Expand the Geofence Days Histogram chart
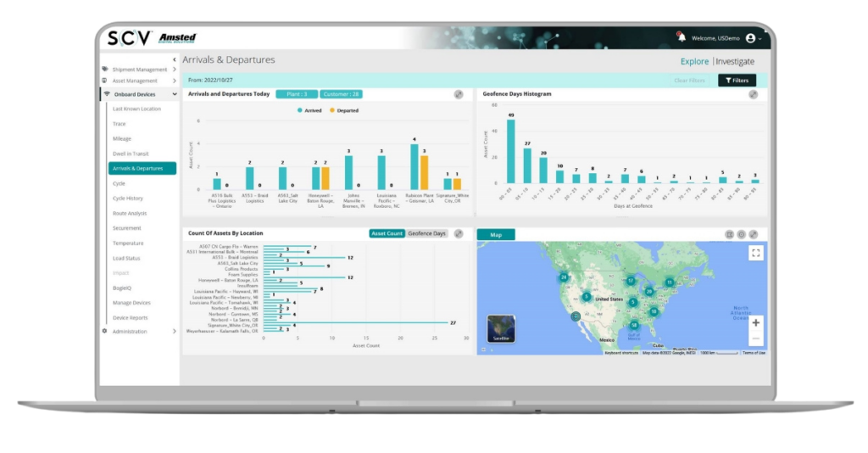Image resolution: width=868 pixels, height=453 pixels. click(753, 94)
